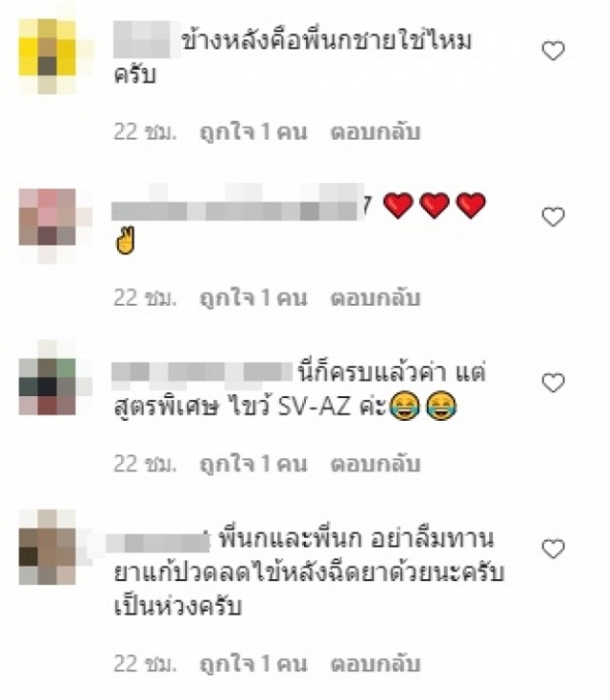Like the comment ending with เป็นห่วงครับ

pos(553,549)
